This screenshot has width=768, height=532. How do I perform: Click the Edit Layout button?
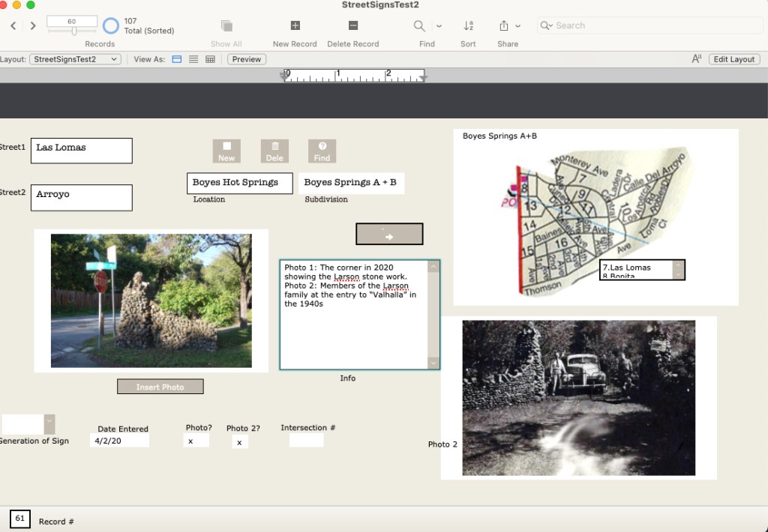coord(733,59)
